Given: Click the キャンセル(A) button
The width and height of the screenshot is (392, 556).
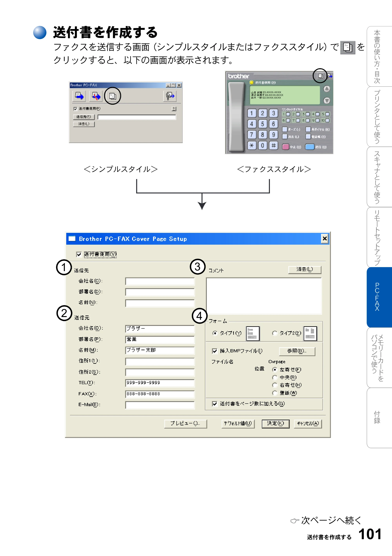Looking at the screenshot, I should [x=308, y=424].
